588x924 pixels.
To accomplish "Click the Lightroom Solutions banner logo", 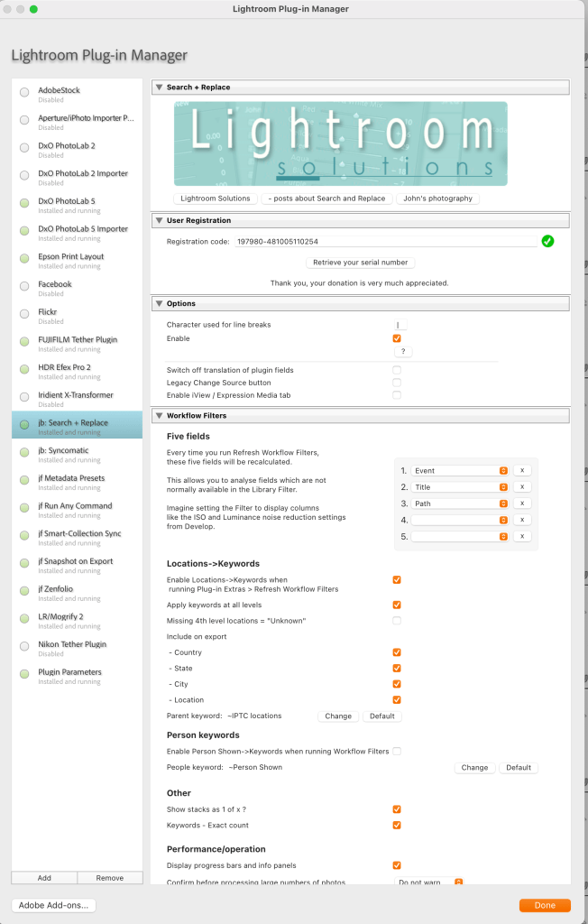I will 340,143.
